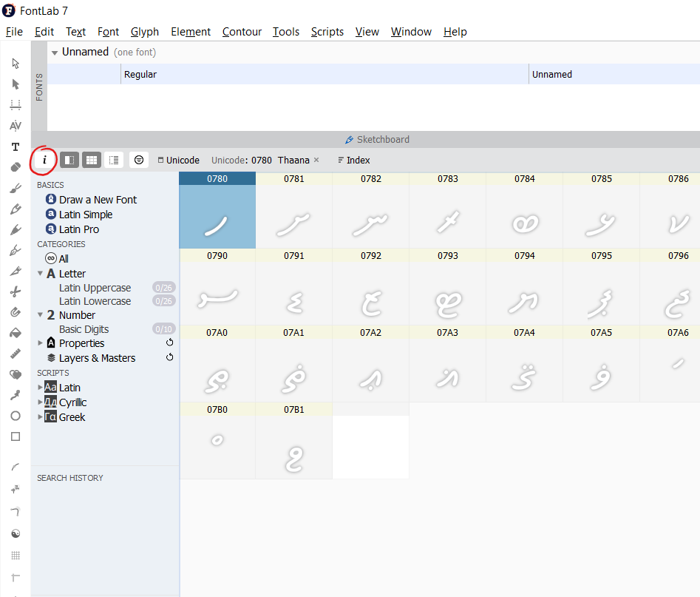Select the Layers & Masters item

tap(97, 358)
